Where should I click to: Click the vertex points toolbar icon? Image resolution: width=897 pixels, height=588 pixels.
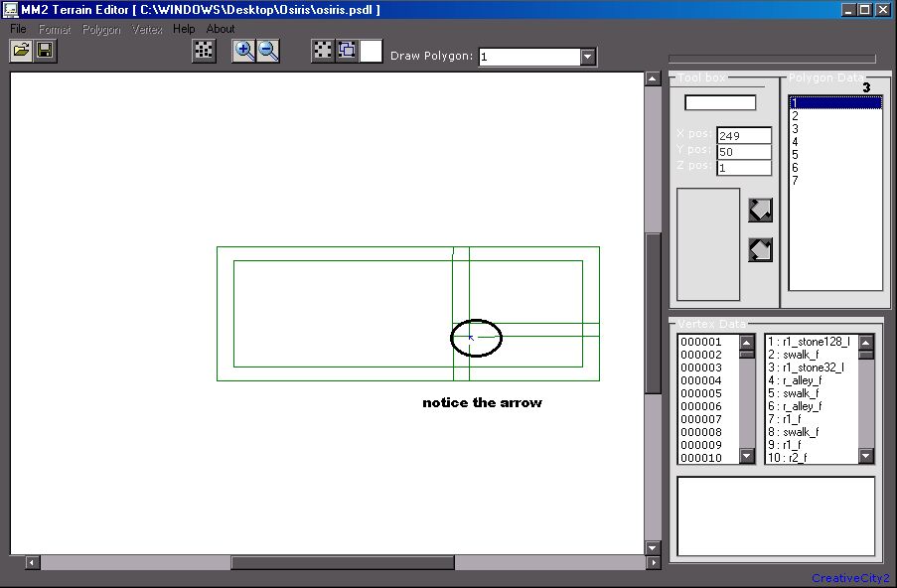tap(323, 51)
